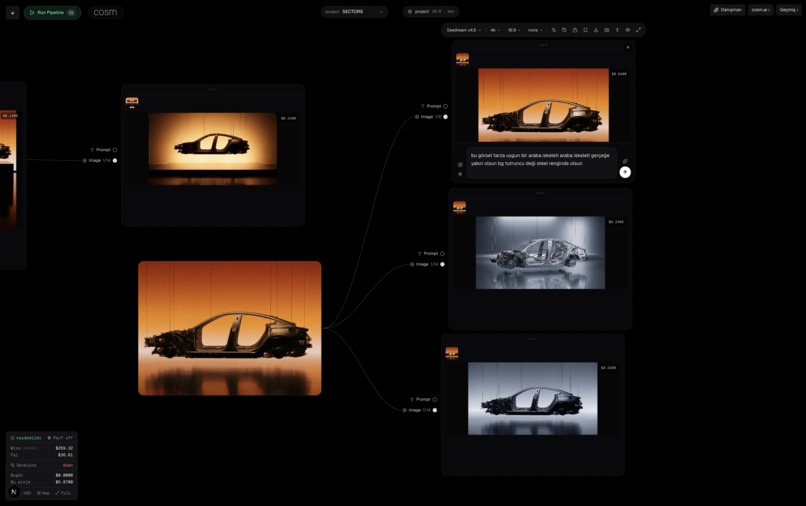Viewport: 806px width, 506px height.
Task: Click the Image 1/14 port of bottom right node
Action: click(434, 410)
